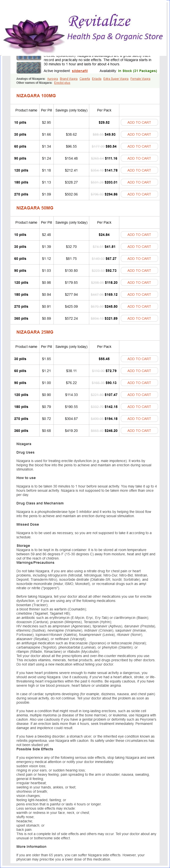This screenshot has height=868, width=170.
Task: Open the Caverta analog link
Action: pyautogui.click(x=85, y=79)
